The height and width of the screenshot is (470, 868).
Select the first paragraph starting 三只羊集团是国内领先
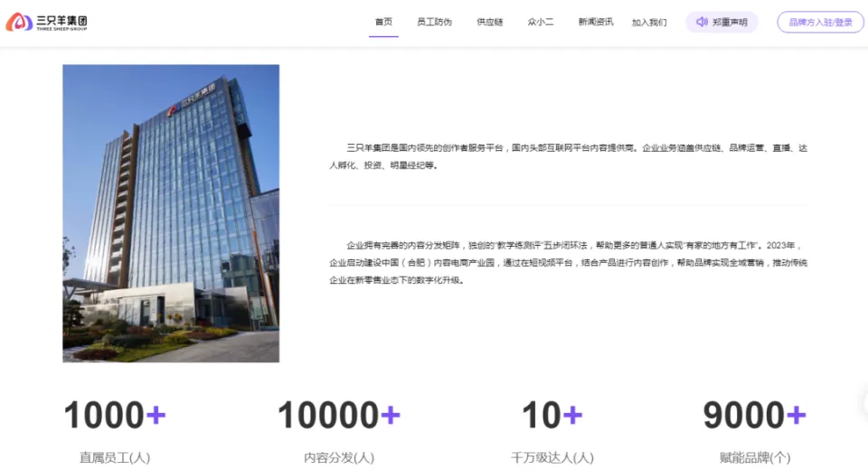pyautogui.click(x=569, y=156)
